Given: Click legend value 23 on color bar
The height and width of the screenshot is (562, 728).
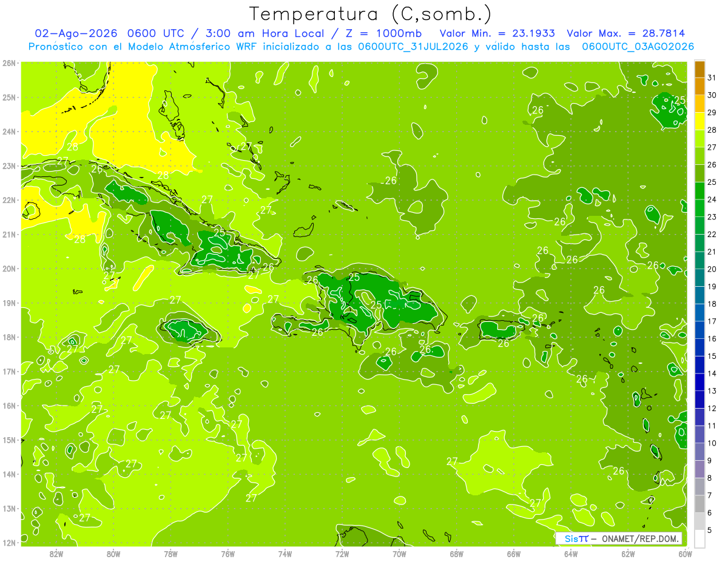Looking at the screenshot, I should [x=712, y=217].
